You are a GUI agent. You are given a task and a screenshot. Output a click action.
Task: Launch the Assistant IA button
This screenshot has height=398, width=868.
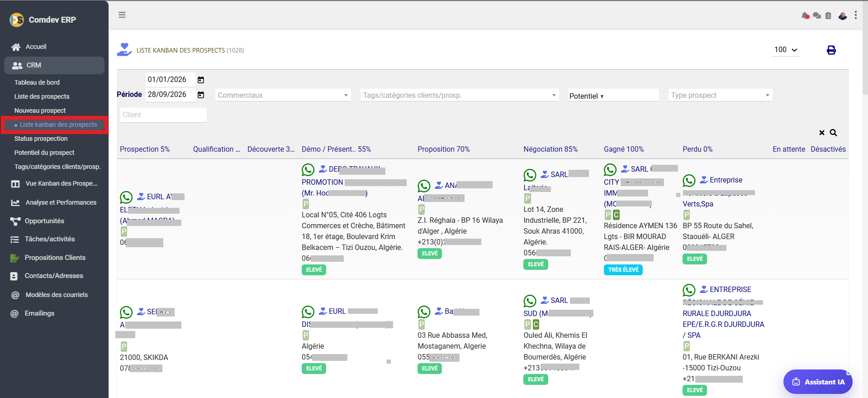pyautogui.click(x=818, y=382)
